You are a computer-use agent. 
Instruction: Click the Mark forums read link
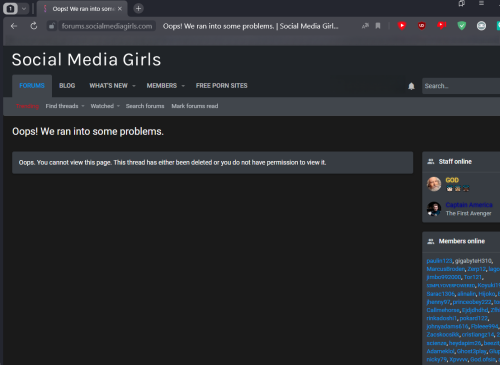coord(195,106)
